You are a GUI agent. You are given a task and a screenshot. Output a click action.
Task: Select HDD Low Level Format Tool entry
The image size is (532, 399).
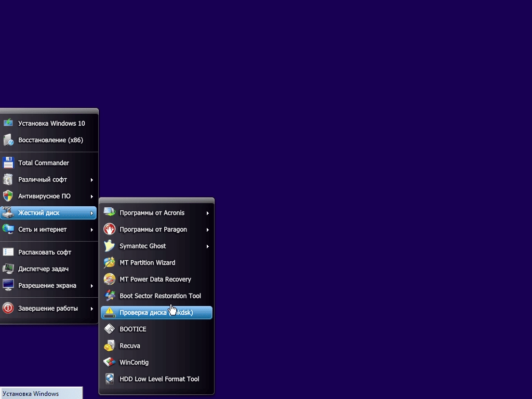156,379
